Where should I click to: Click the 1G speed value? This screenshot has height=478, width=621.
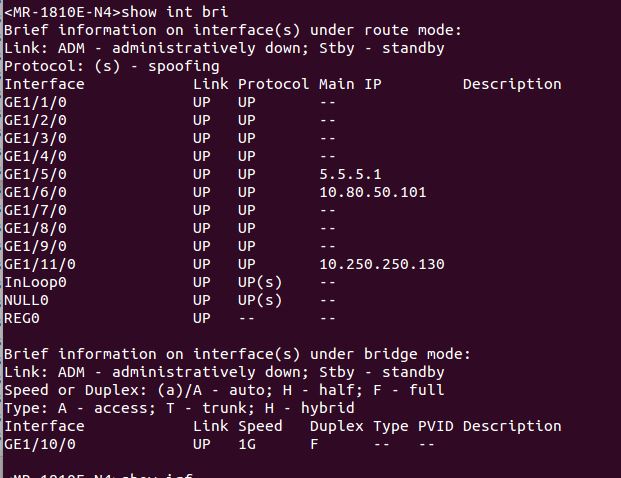tap(247, 444)
